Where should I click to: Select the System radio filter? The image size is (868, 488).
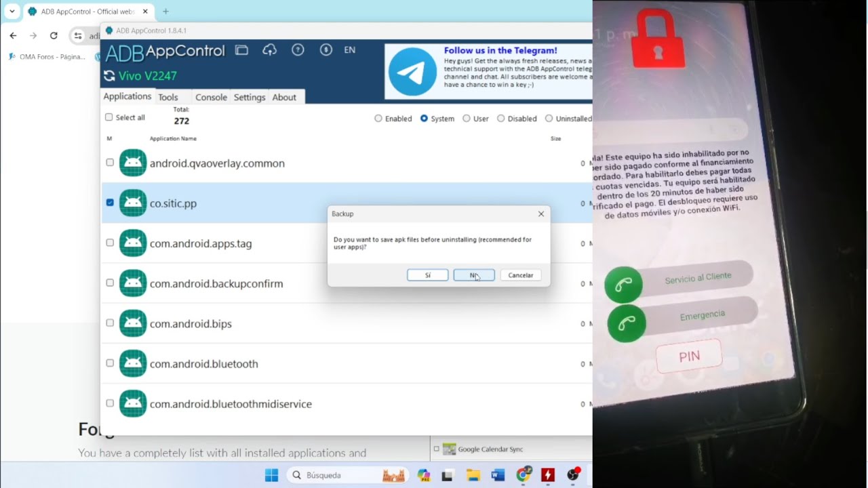[424, 118]
